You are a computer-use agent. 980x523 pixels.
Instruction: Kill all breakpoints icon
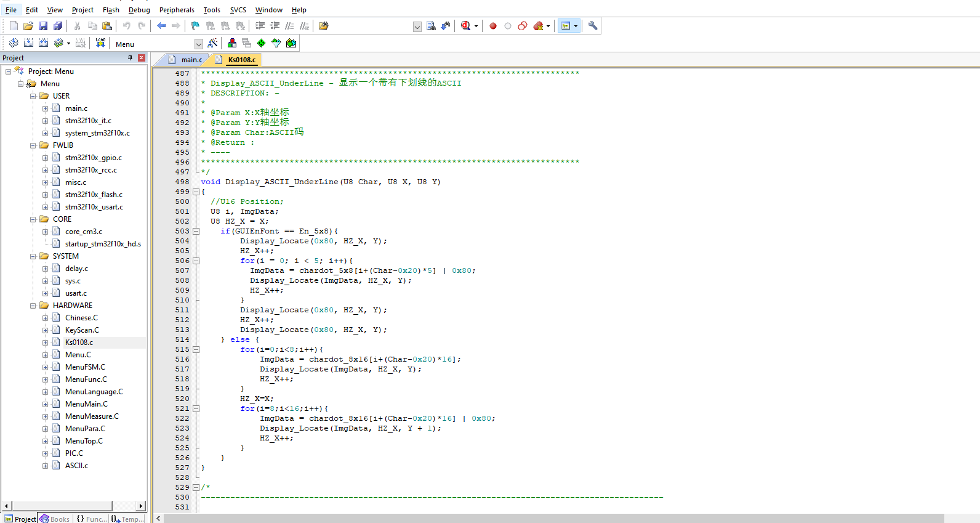click(x=539, y=26)
